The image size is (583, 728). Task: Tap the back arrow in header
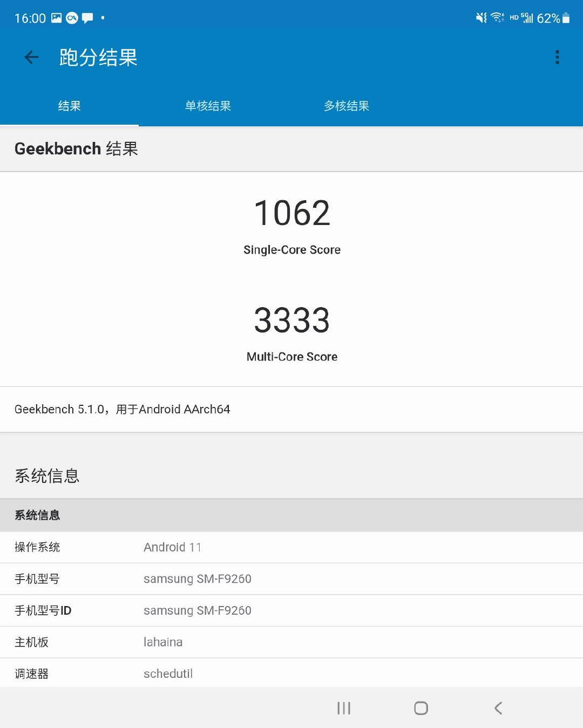tap(32, 57)
